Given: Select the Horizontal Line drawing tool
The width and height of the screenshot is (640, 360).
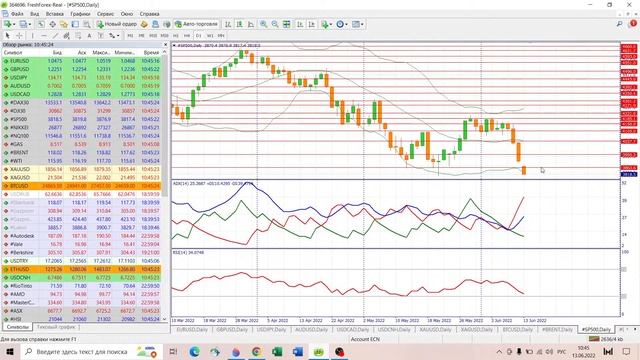Looking at the screenshot, I should click(x=44, y=36).
